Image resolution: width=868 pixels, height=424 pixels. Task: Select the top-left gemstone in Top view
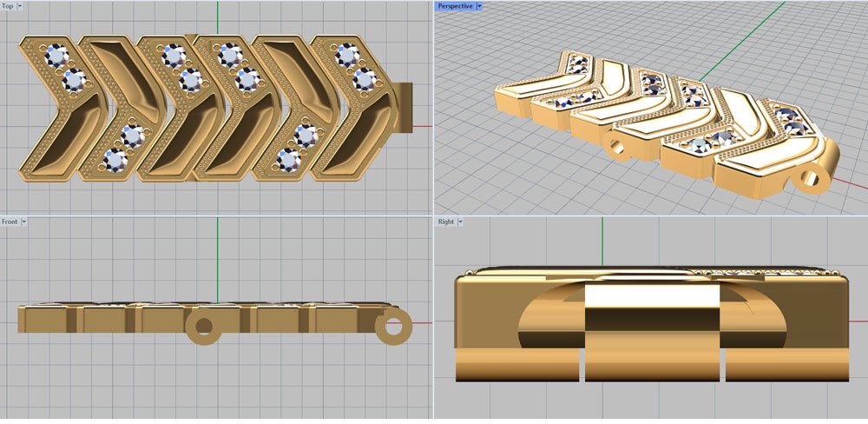[56, 58]
